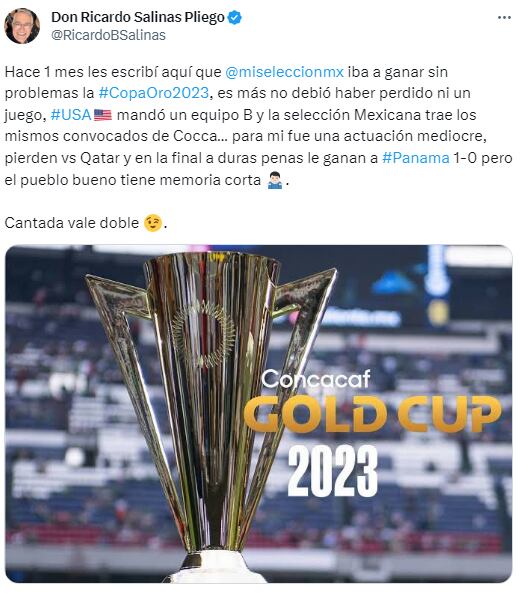Click the circular emblem engraved on the trophy
This screenshot has height=597, width=520.
coord(203,335)
